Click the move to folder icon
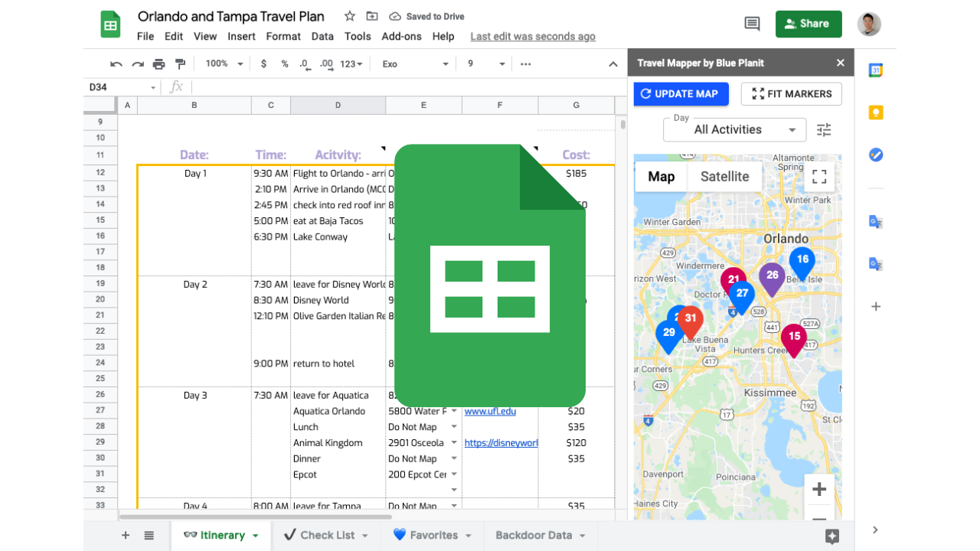980x551 pixels. [x=372, y=16]
